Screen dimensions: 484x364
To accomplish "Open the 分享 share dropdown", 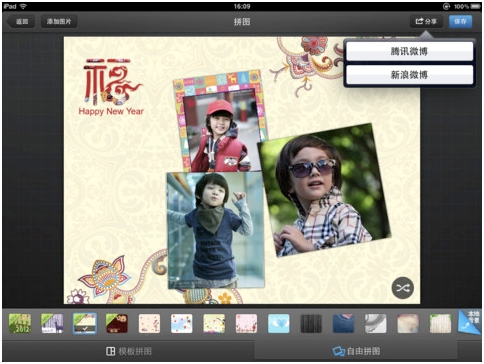I will click(x=426, y=21).
